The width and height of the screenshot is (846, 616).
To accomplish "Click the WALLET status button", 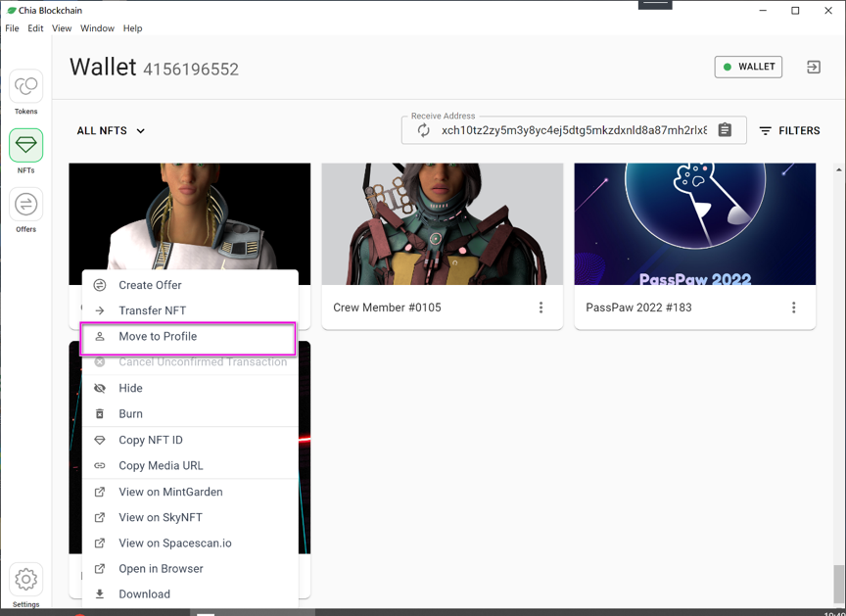I will (x=748, y=67).
